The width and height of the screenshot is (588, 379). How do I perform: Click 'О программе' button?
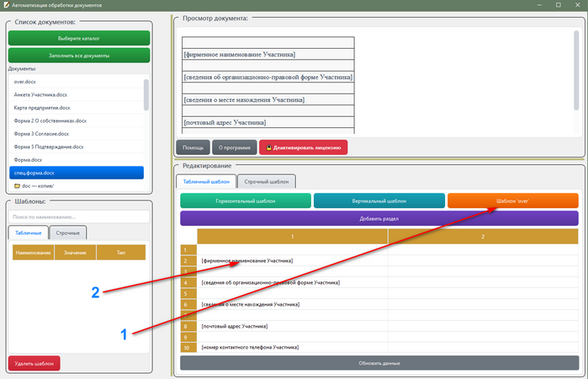click(235, 147)
